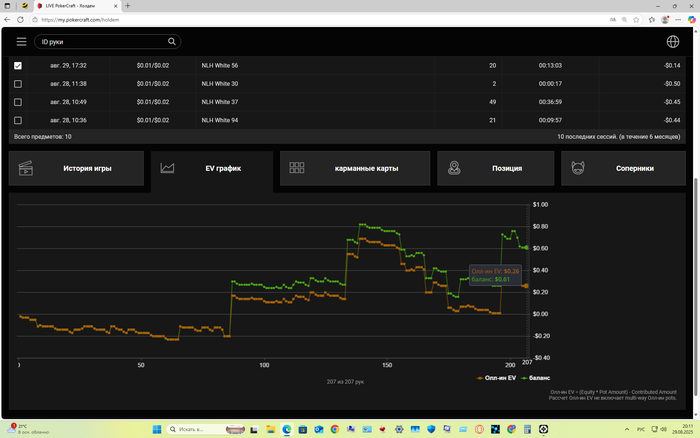Click the NLH White 37 table name

(x=220, y=102)
